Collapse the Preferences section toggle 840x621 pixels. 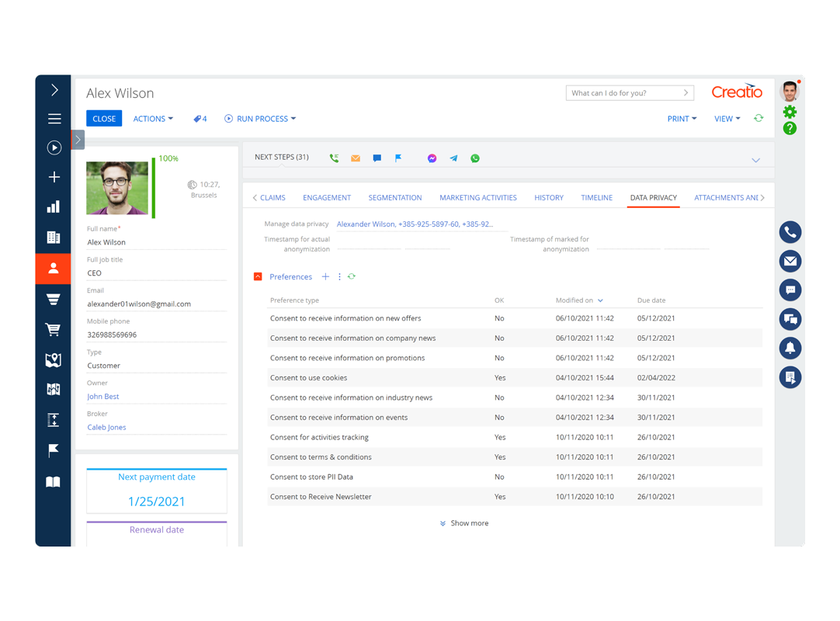click(x=258, y=276)
